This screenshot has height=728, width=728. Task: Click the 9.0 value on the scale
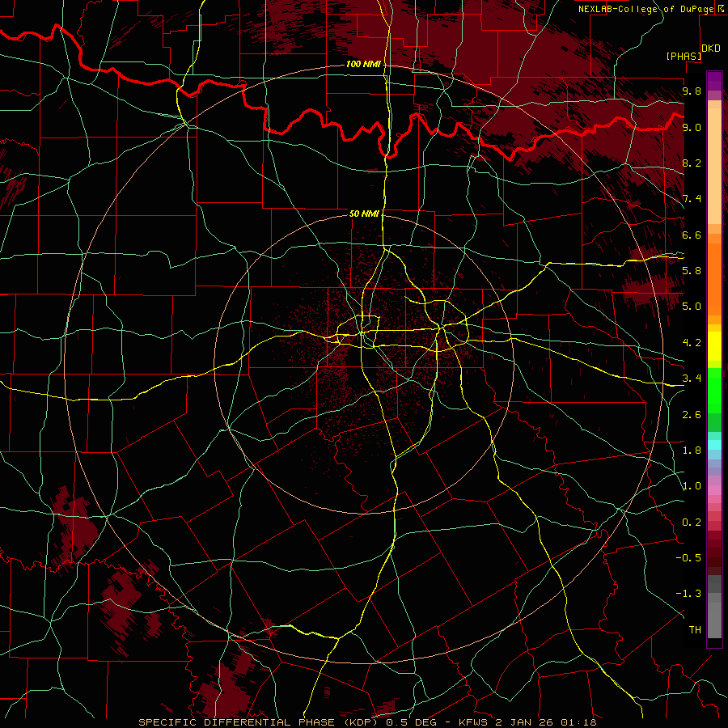(x=692, y=127)
